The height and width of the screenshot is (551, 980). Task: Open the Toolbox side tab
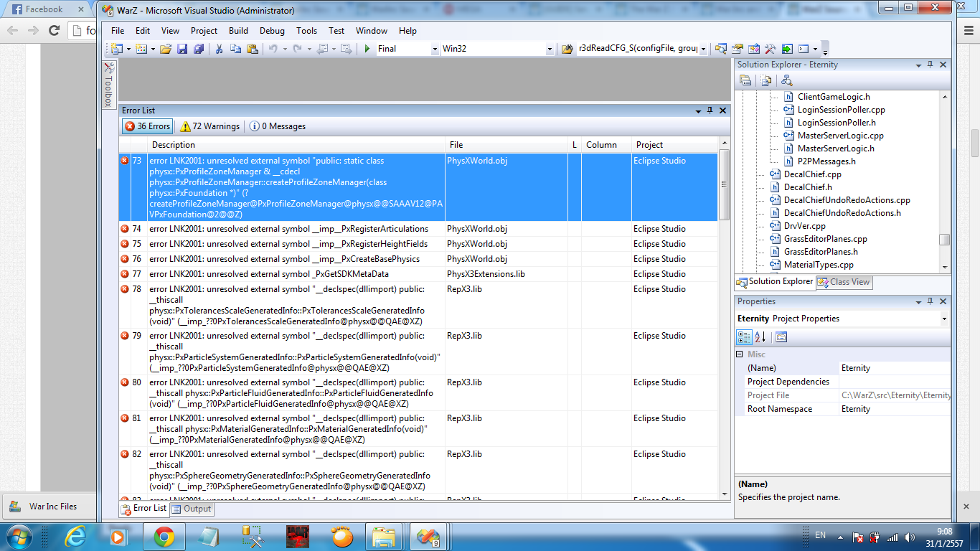point(108,85)
